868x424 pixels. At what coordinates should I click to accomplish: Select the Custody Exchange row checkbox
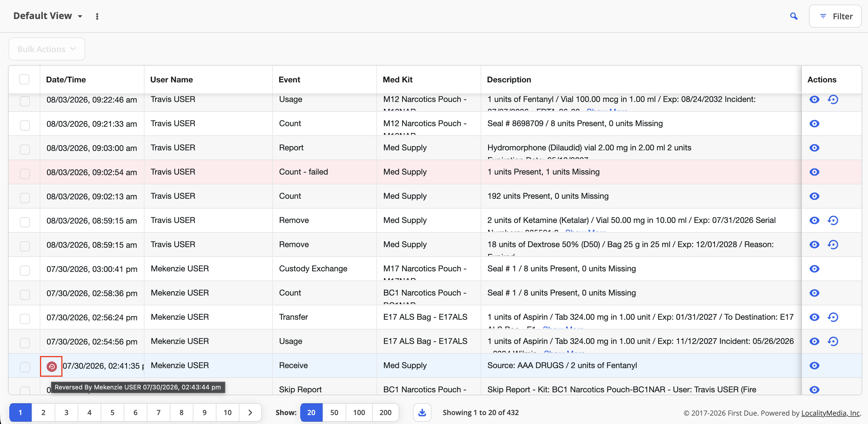tap(24, 270)
